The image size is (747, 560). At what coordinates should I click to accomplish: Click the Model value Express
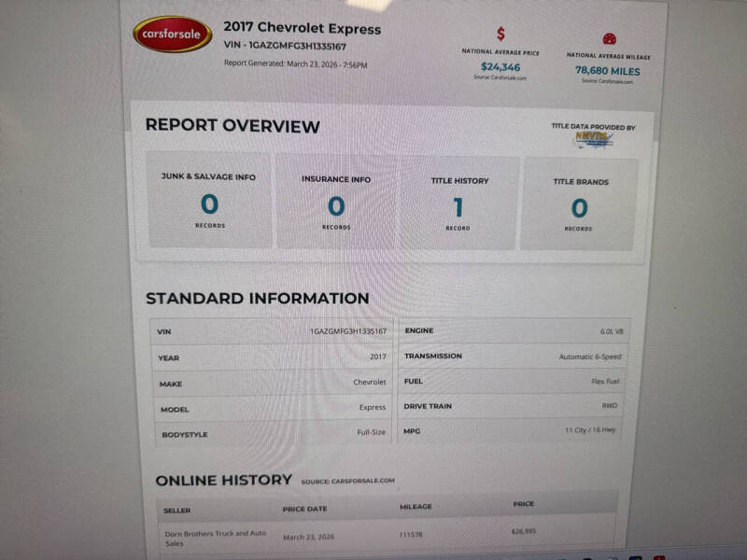click(373, 407)
